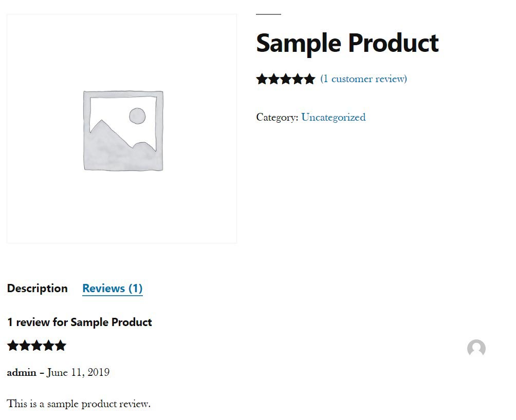This screenshot has height=420, width=516.
Task: Click the product placeholder image
Action: [x=122, y=129]
